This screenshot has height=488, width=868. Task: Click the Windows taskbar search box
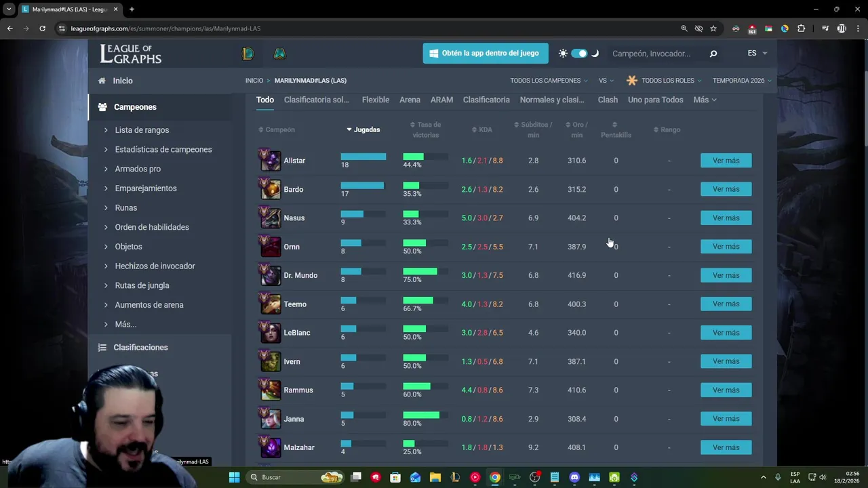[294, 477]
